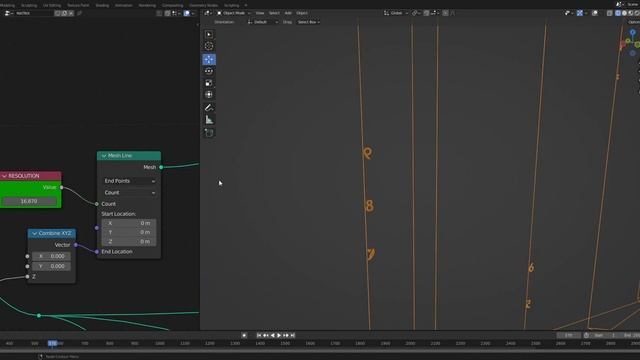The image size is (640, 360).
Task: Open the Orientation Default dropdown
Action: pos(263,22)
